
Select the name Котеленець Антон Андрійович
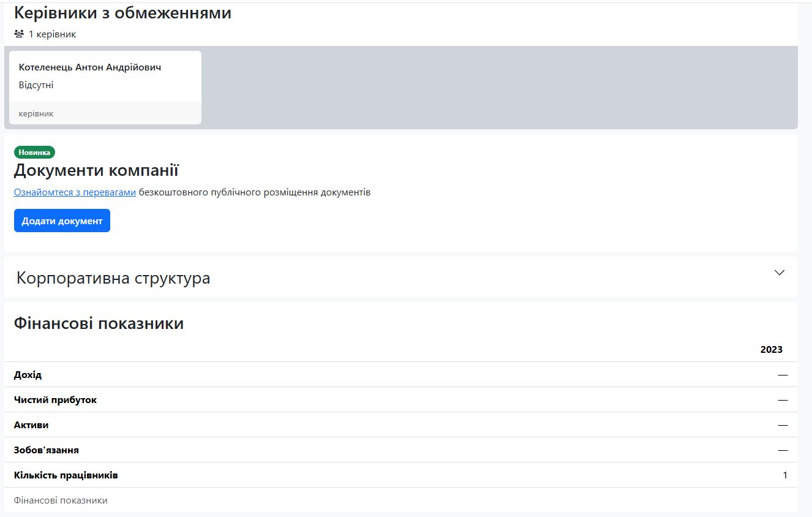click(90, 67)
